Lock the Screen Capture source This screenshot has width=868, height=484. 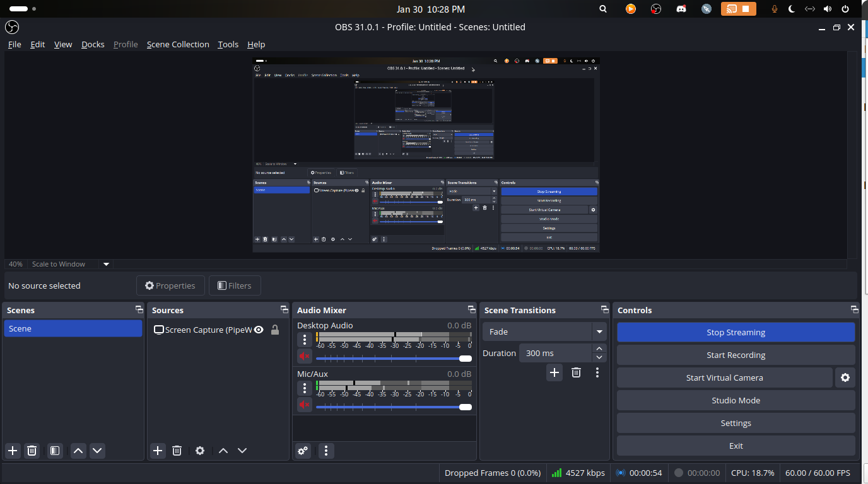[275, 329]
